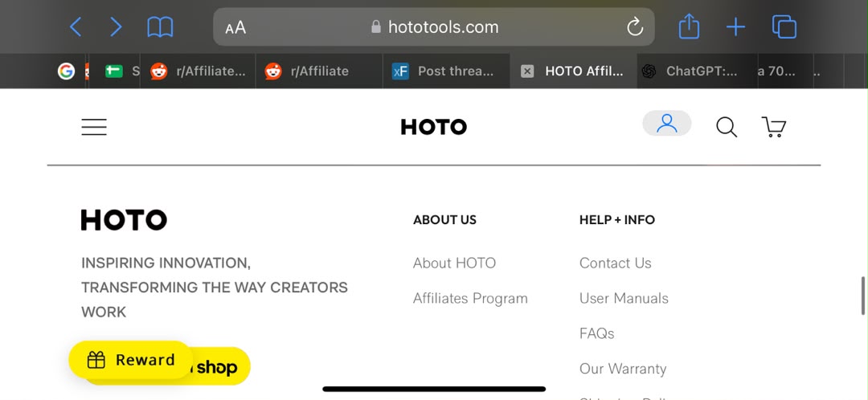Screen dimensions: 868x400
Task: Close the HOTO Affiliate tab
Action: [527, 71]
